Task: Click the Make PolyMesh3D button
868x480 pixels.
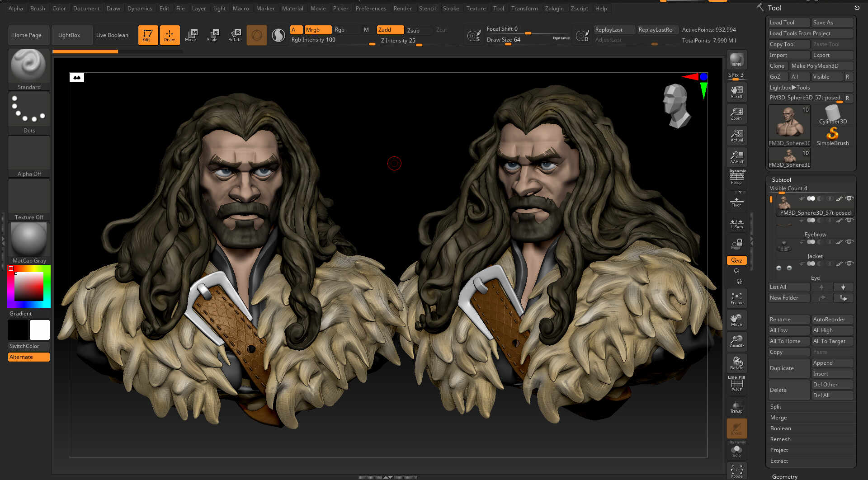Action: (815, 66)
